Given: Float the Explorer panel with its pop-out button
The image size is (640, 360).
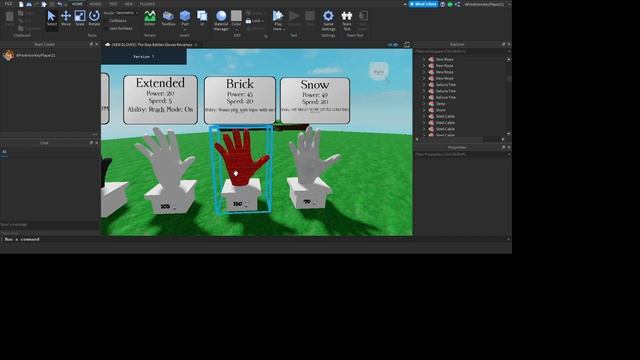Looking at the screenshot, I should pos(503,44).
